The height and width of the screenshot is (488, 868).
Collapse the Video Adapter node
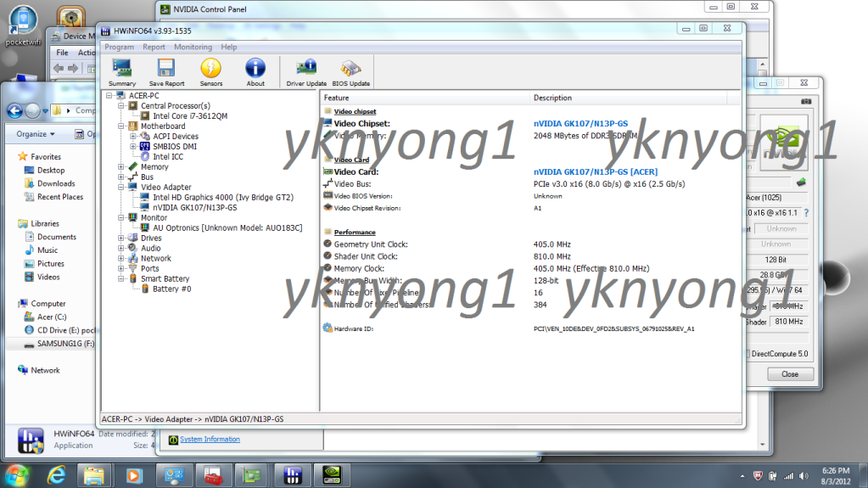(121, 188)
